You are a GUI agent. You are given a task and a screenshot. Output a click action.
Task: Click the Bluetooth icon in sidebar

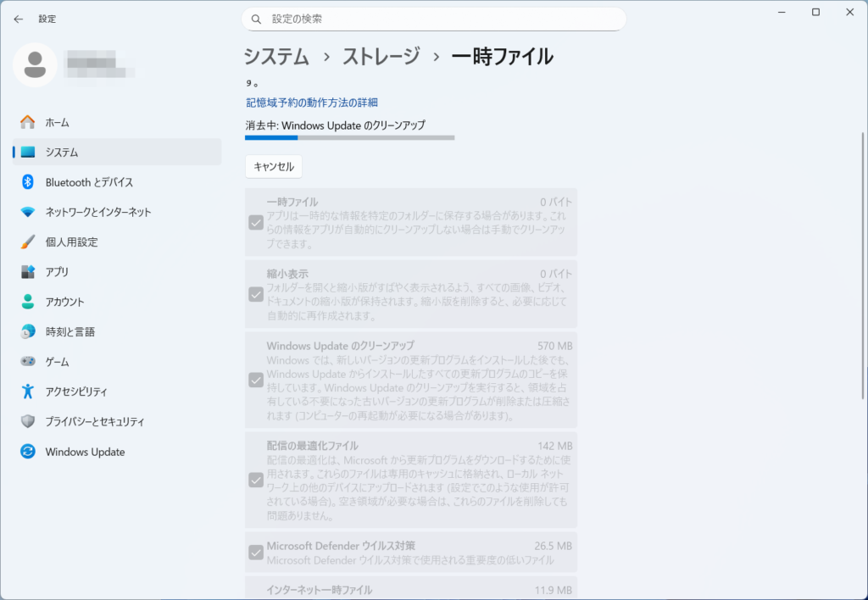pyautogui.click(x=28, y=182)
